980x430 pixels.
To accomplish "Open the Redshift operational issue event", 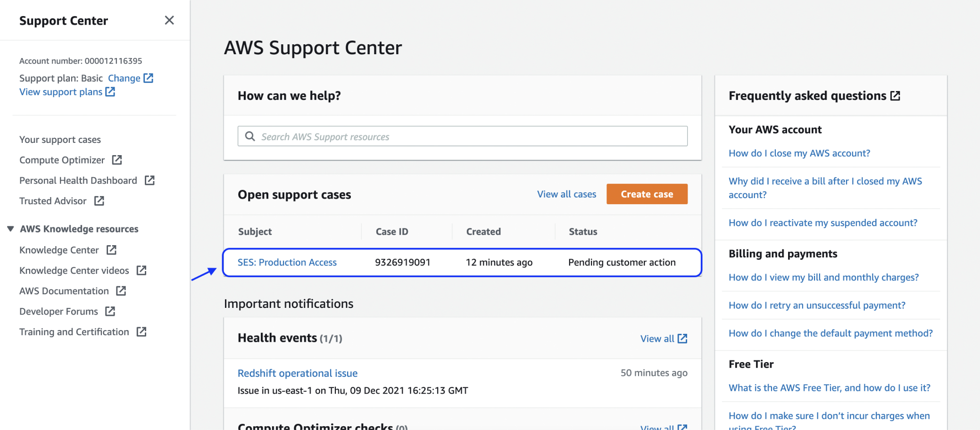I will click(297, 373).
